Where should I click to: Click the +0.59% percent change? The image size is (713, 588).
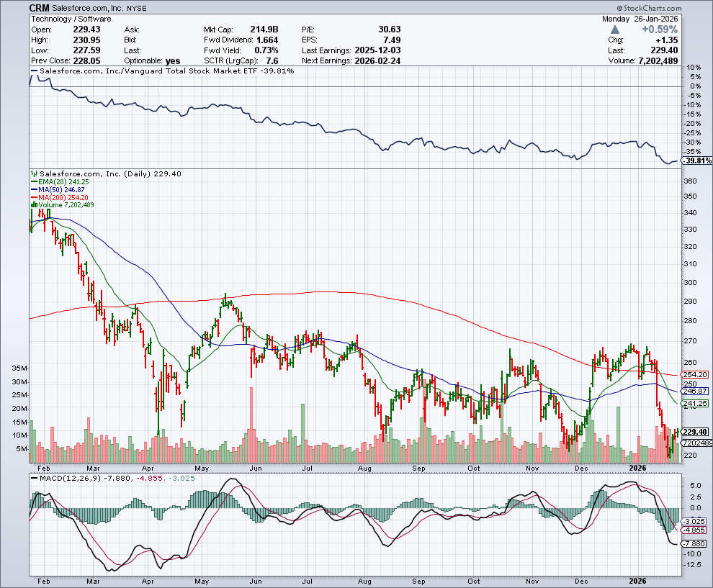coord(659,29)
